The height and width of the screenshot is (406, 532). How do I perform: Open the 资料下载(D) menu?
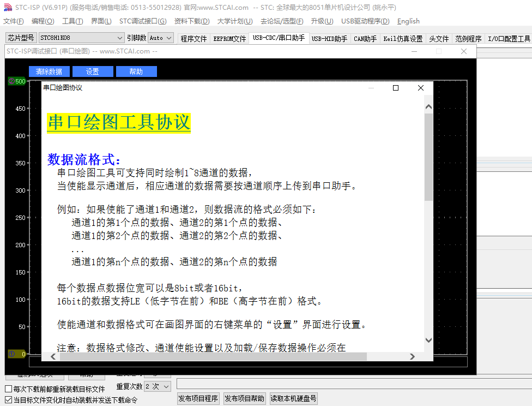point(192,21)
